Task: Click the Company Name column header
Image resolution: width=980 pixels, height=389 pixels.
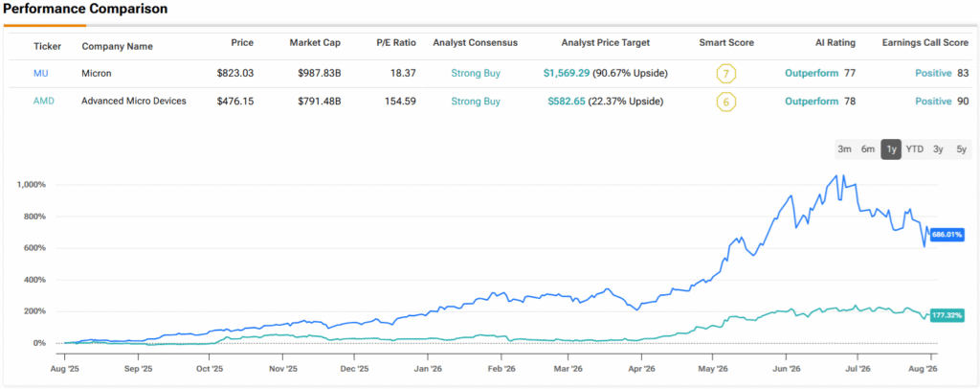Action: coord(117,46)
